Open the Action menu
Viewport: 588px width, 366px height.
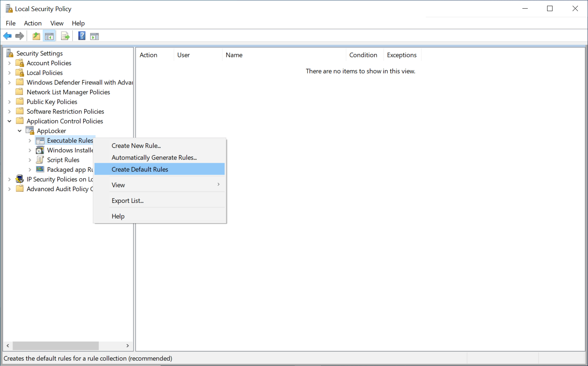pos(33,23)
